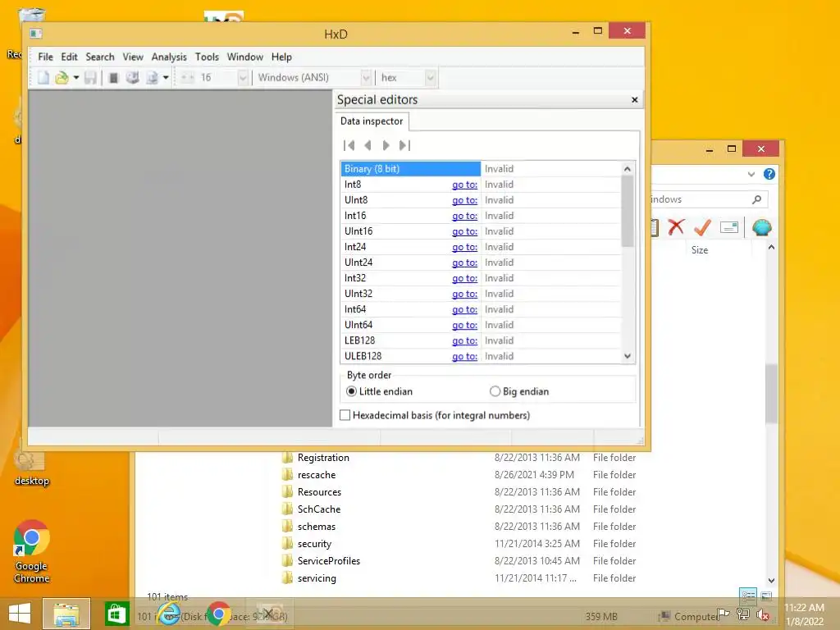The width and height of the screenshot is (840, 630).
Task: Select Little endian byte order
Action: [379, 391]
